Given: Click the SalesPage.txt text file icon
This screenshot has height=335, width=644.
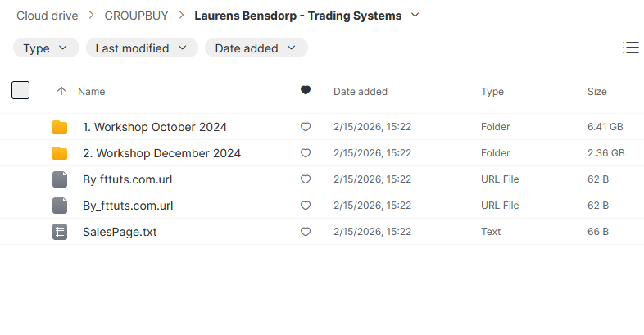Looking at the screenshot, I should point(60,232).
